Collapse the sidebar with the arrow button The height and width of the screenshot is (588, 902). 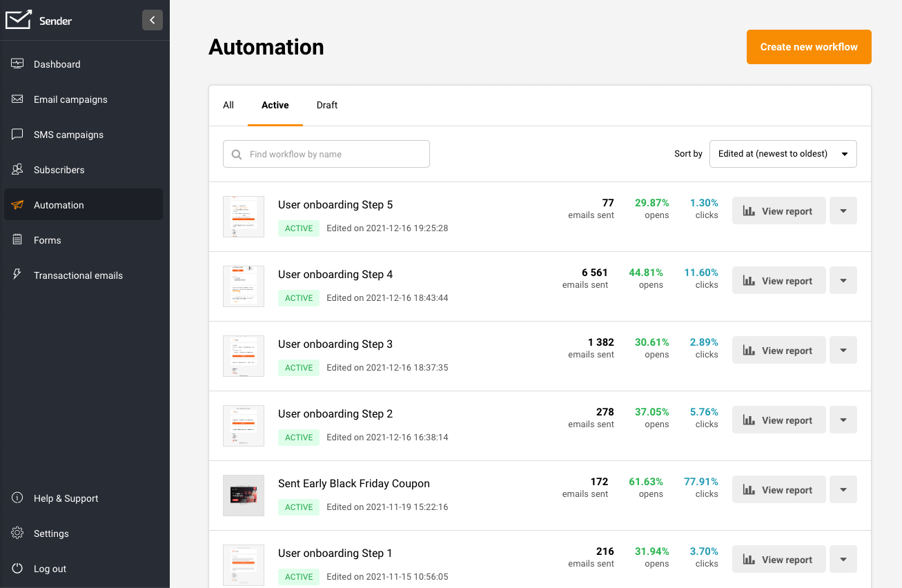(x=153, y=20)
